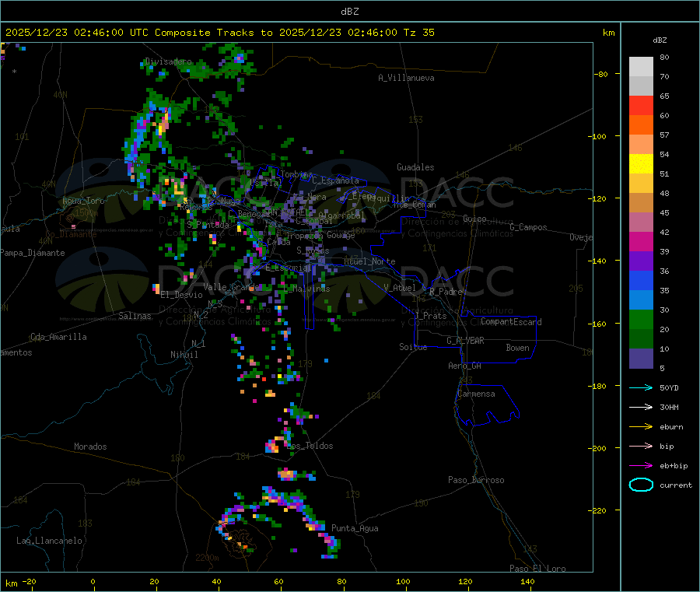Click the white 30HM arrow legend icon

(x=641, y=407)
